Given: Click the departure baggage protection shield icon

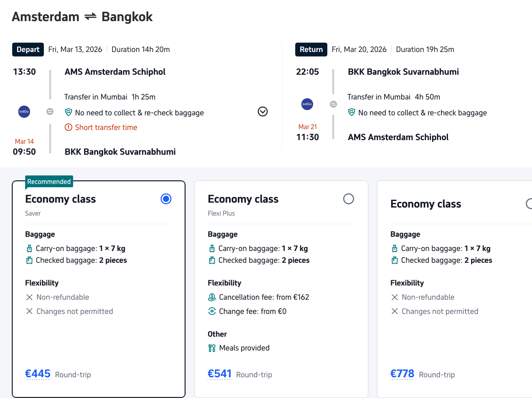Looking at the screenshot, I should tap(68, 112).
